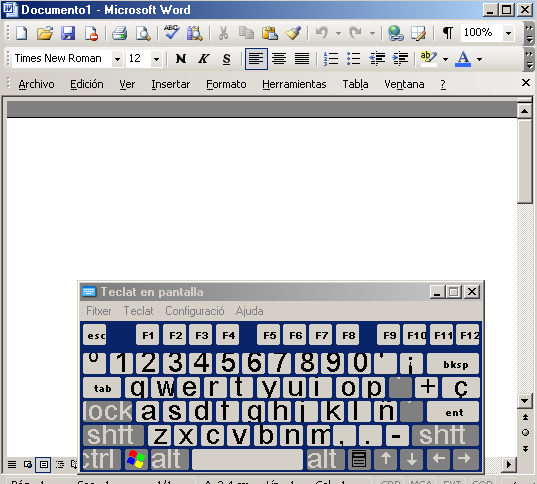
Task: Toggle paragraph marks visibility
Action: coord(448,33)
